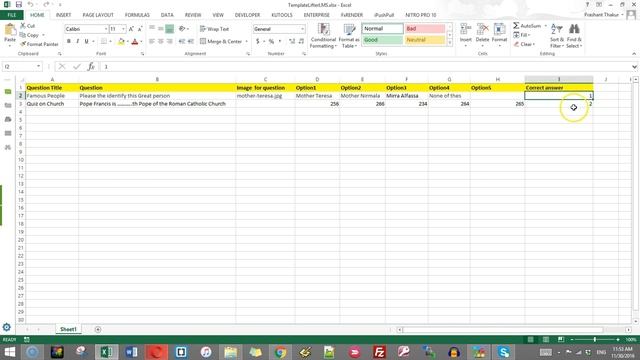Open the FILE tab
This screenshot has height=360, width=640.
[x=12, y=15]
